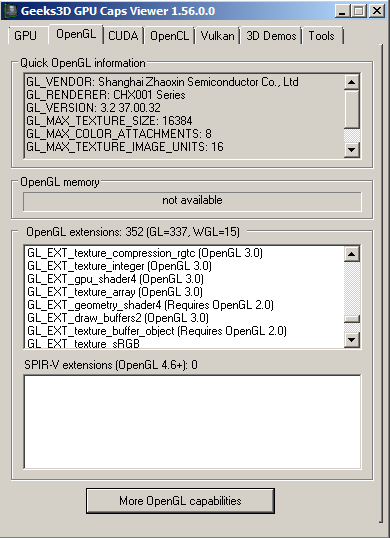
Task: Open the OpenCL tab
Action: [x=169, y=36]
